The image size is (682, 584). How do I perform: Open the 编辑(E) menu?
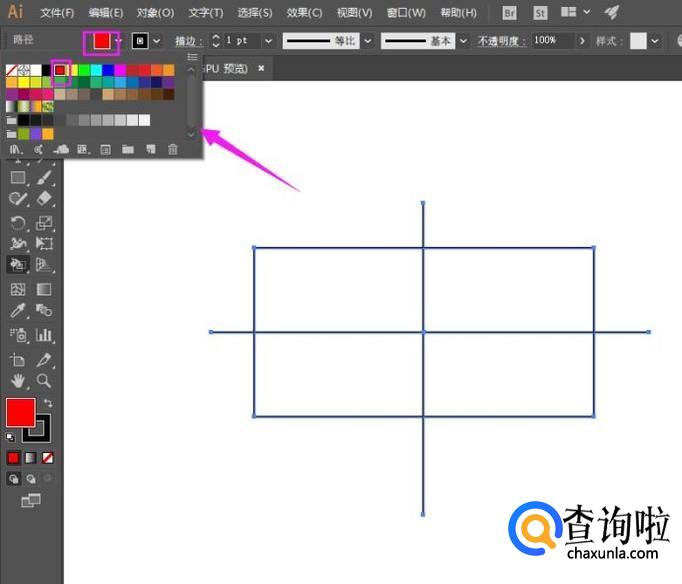(106, 13)
